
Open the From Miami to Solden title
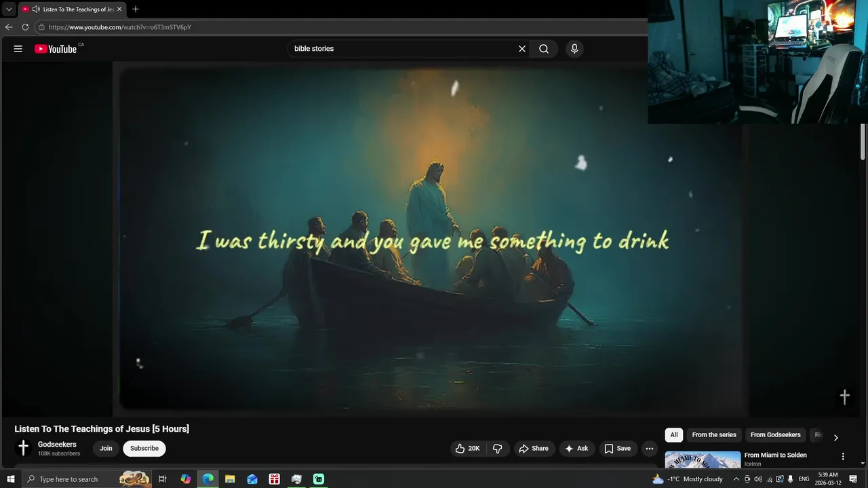point(775,455)
